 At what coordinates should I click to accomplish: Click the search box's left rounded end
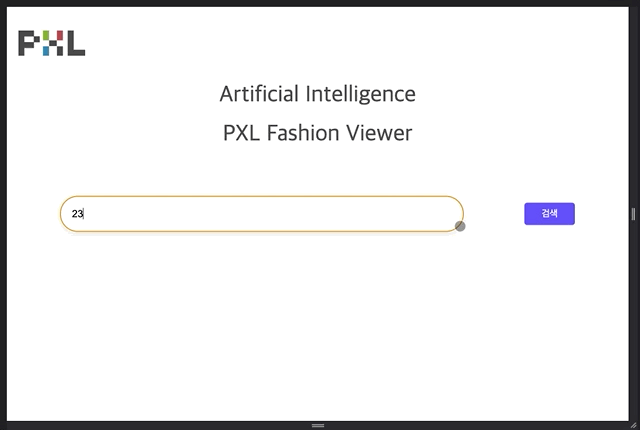66,214
